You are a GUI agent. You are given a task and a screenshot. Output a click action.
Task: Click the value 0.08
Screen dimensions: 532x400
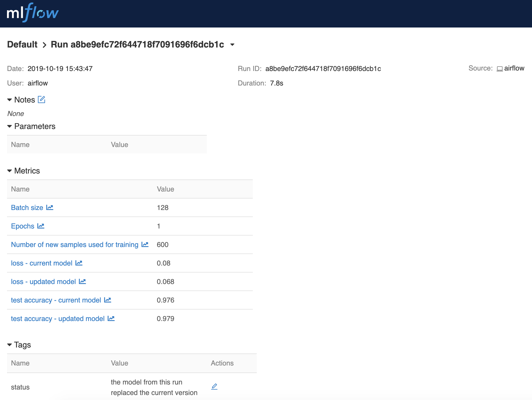coord(164,263)
